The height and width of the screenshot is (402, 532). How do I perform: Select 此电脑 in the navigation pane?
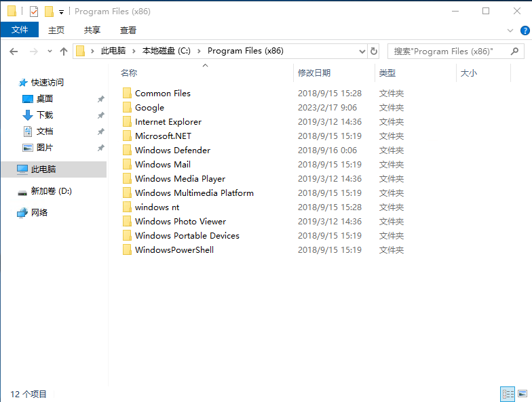[43, 169]
